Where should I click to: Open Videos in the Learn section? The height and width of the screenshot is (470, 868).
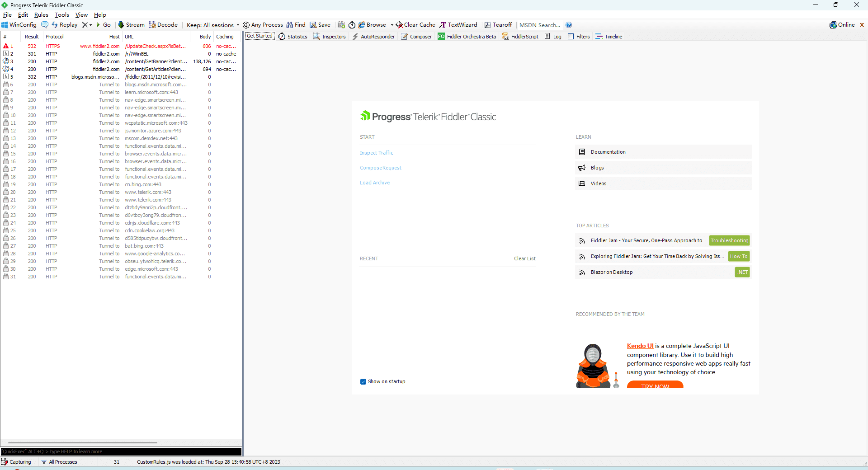[663, 183]
